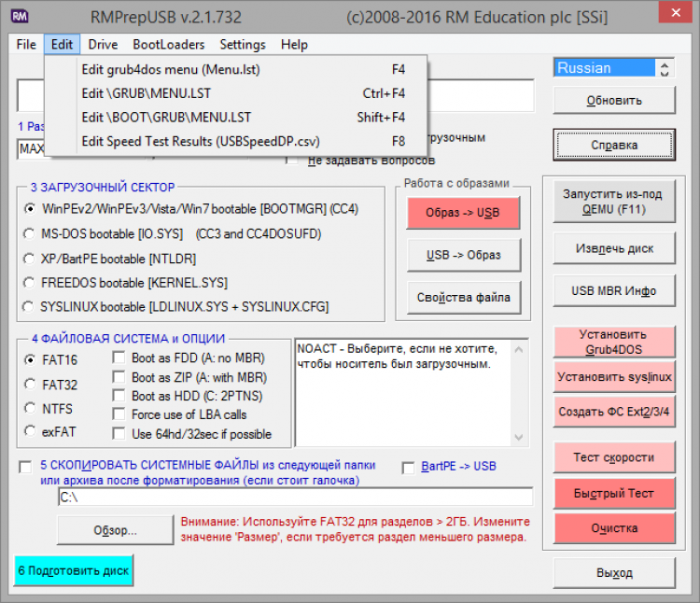The width and height of the screenshot is (700, 603).
Task: Click the Обзор... browse button
Action: click(x=115, y=530)
